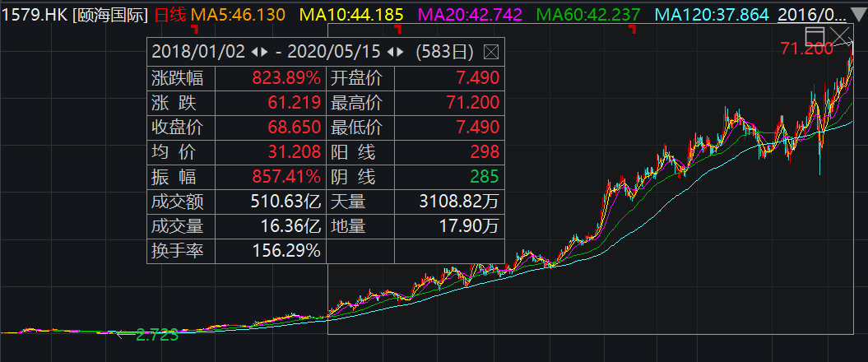Click the 开盘价 value 7.490

479,79
